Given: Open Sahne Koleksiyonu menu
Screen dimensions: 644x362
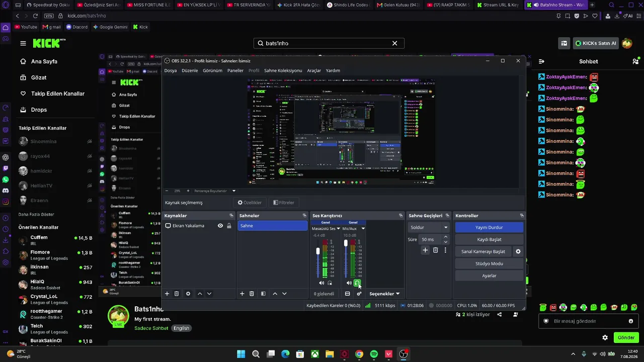Looking at the screenshot, I should point(283,70).
